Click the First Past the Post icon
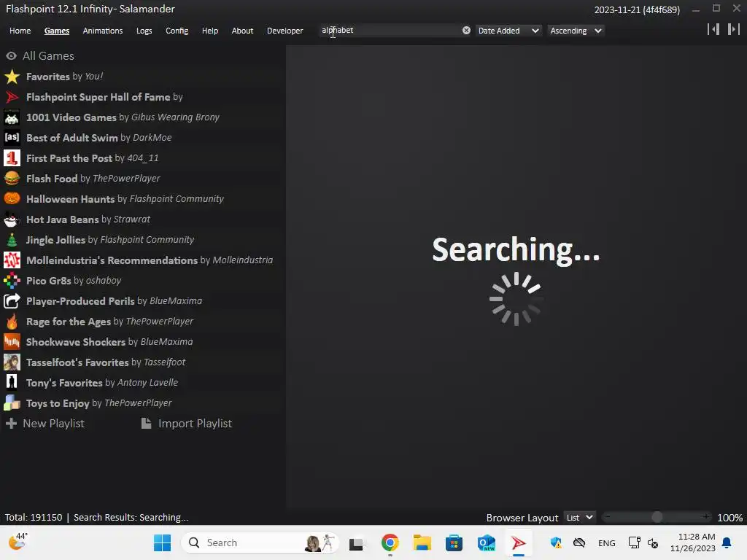Image resolution: width=747 pixels, height=560 pixels. click(12, 158)
